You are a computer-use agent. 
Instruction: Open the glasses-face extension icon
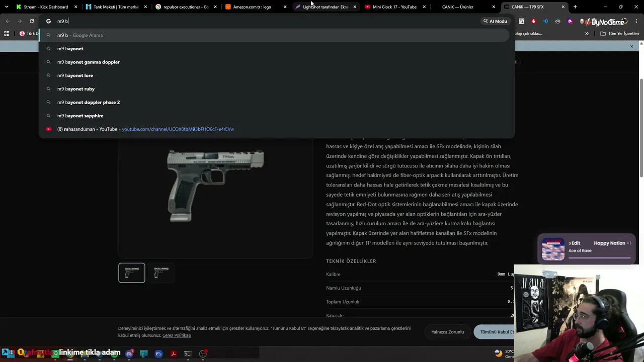(557, 21)
